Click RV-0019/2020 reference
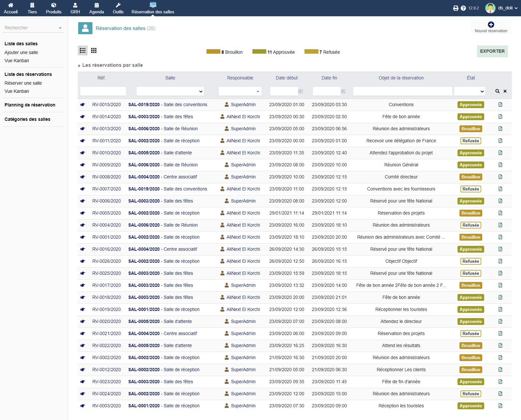 tap(106, 309)
